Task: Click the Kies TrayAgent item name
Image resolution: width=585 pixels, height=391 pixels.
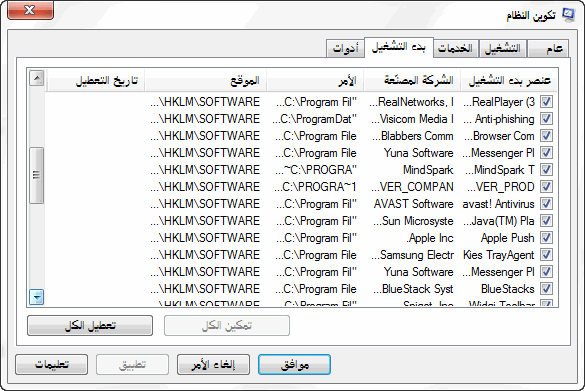Action: click(x=499, y=255)
